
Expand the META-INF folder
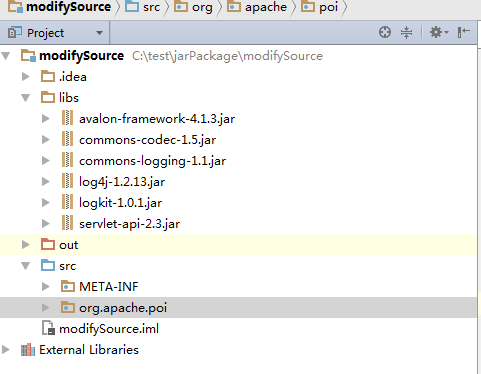pos(46,286)
